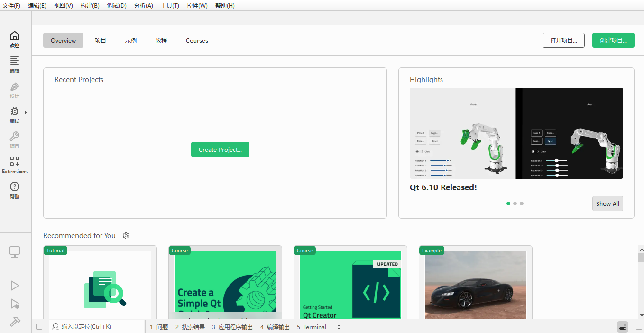Toggle the progress details button in status bar
Viewport: 644px width, 333px height.
[623, 327]
